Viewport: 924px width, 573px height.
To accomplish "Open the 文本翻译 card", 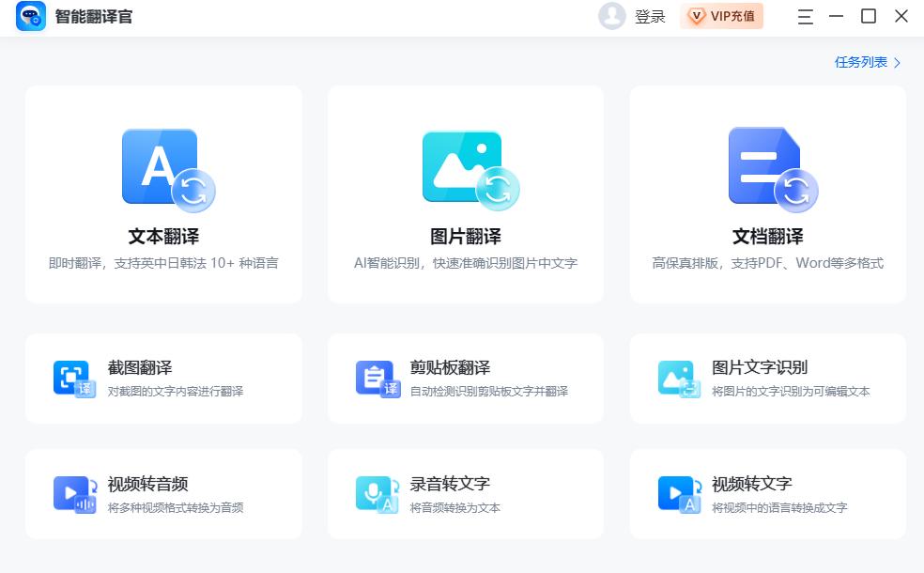I will tap(164, 194).
